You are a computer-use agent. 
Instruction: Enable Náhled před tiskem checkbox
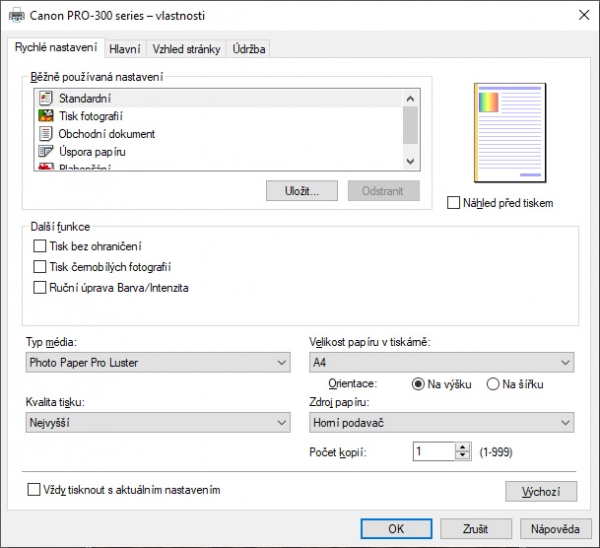point(453,203)
